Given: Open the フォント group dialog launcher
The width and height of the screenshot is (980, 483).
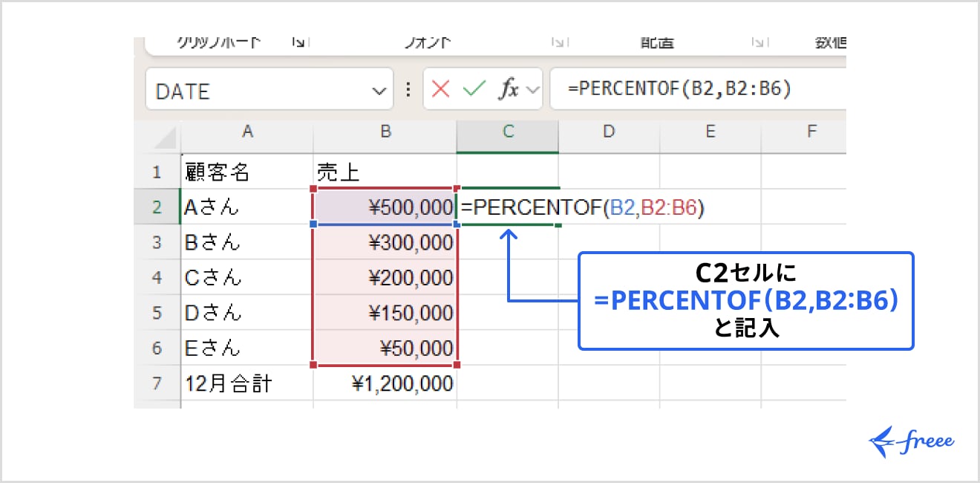Looking at the screenshot, I should click(558, 42).
